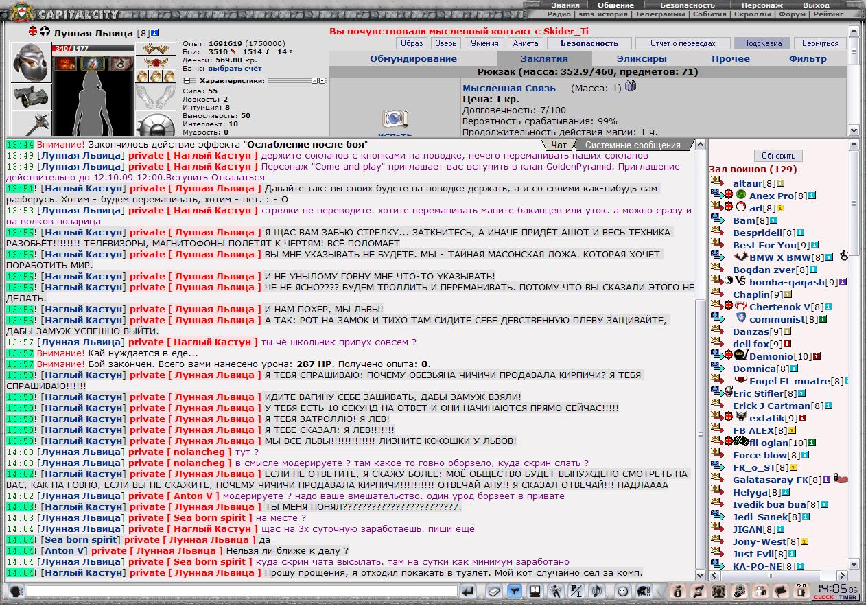Open the Телеграммы submenu item

[x=659, y=14]
